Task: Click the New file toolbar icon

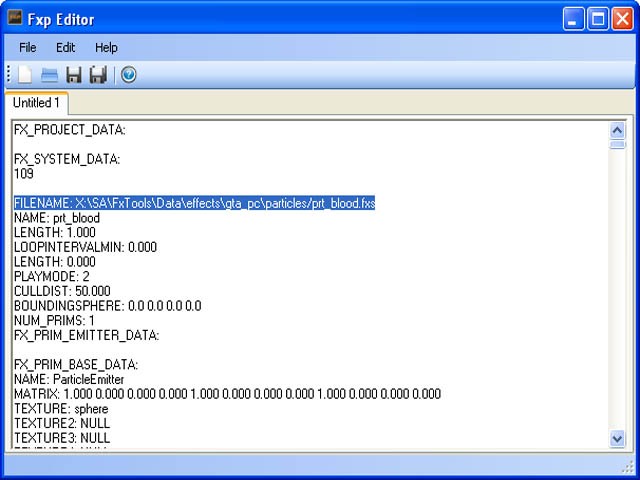Action: (x=25, y=75)
